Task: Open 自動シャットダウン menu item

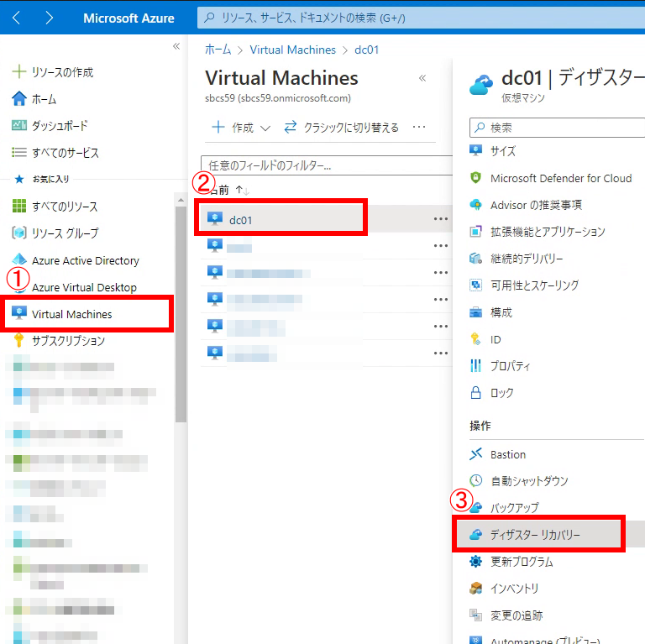Action: click(x=519, y=481)
